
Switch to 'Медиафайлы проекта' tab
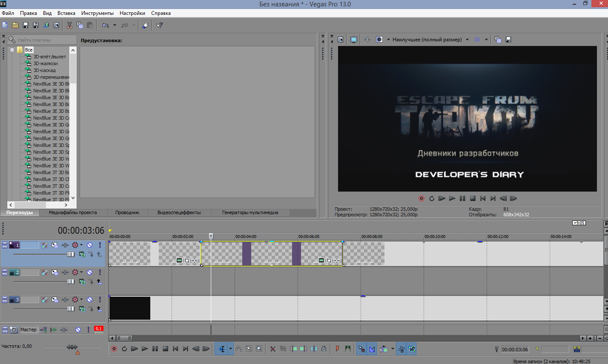point(73,212)
